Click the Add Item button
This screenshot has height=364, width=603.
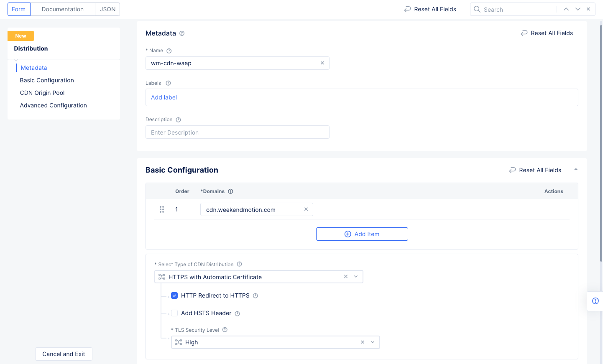click(362, 234)
